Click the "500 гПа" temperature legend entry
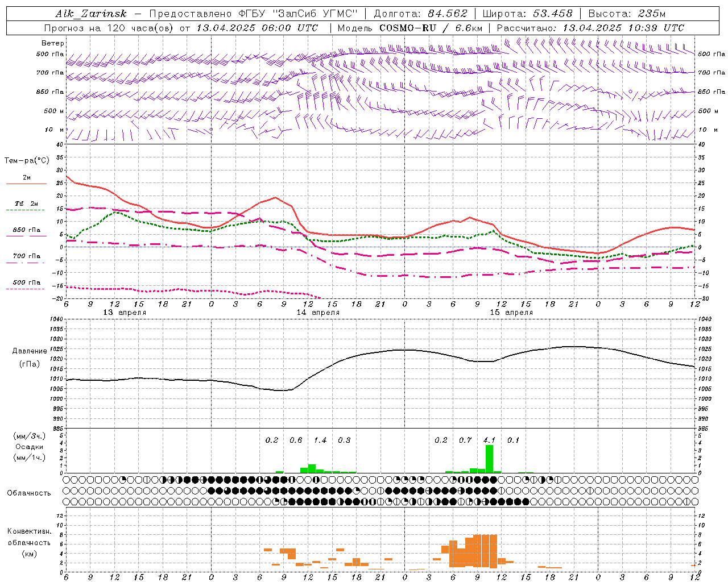The image size is (728, 582). click(26, 282)
